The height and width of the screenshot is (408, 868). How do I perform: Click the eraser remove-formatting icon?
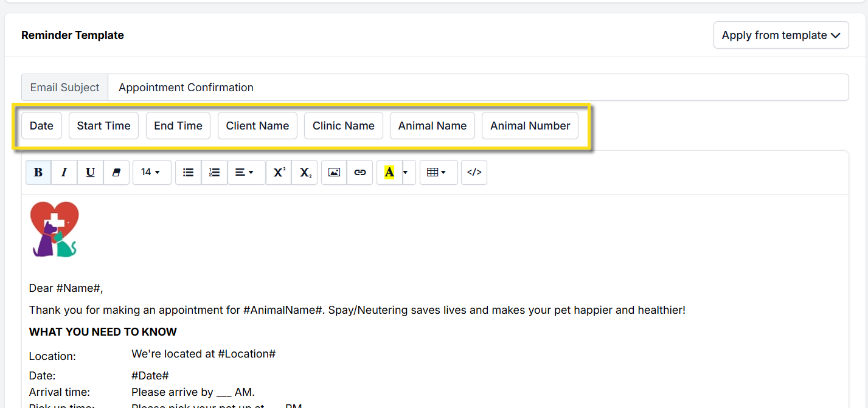(x=116, y=173)
